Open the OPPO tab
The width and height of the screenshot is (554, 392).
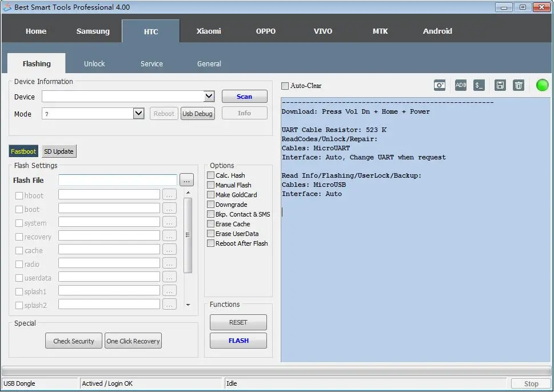[266, 31]
